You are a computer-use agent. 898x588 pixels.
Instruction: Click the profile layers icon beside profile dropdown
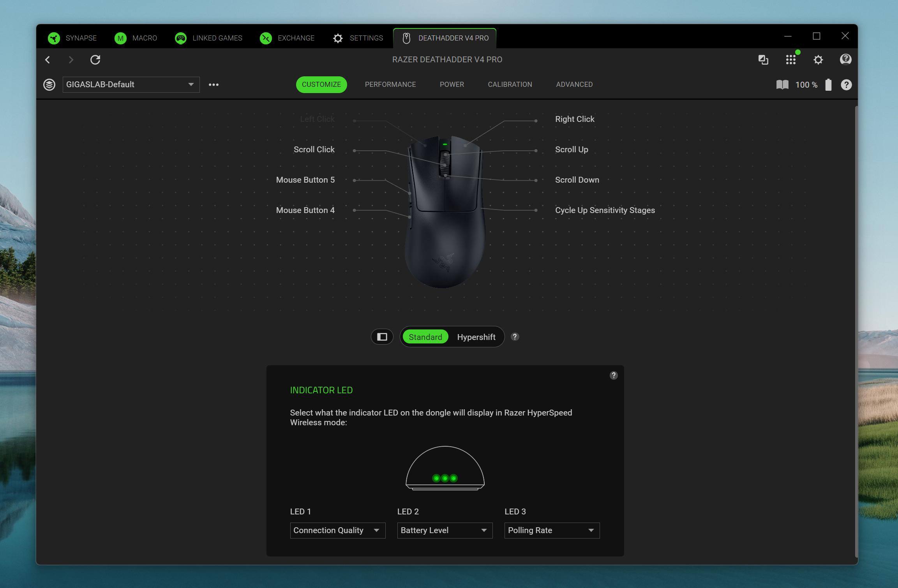pos(49,85)
